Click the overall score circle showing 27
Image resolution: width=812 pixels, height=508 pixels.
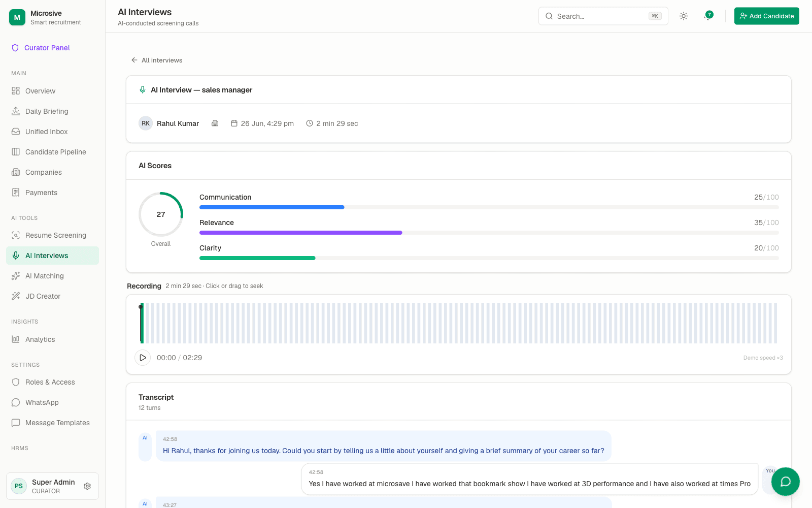point(161,214)
